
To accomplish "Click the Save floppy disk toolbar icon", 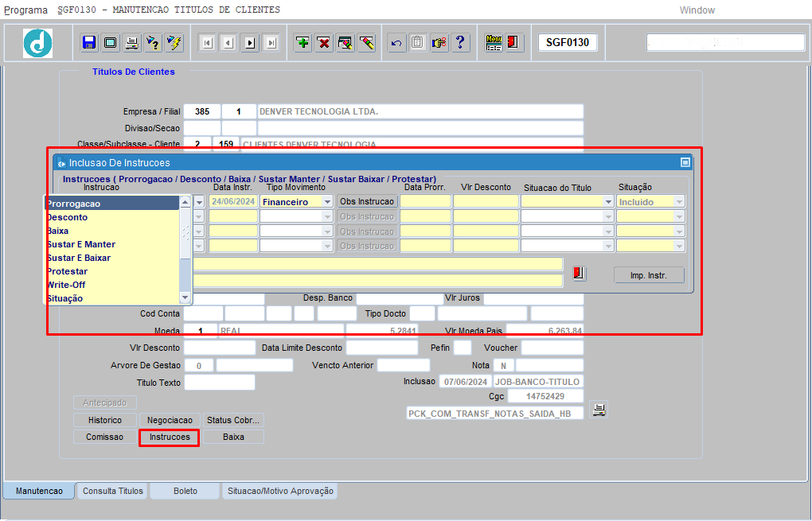I will point(88,42).
